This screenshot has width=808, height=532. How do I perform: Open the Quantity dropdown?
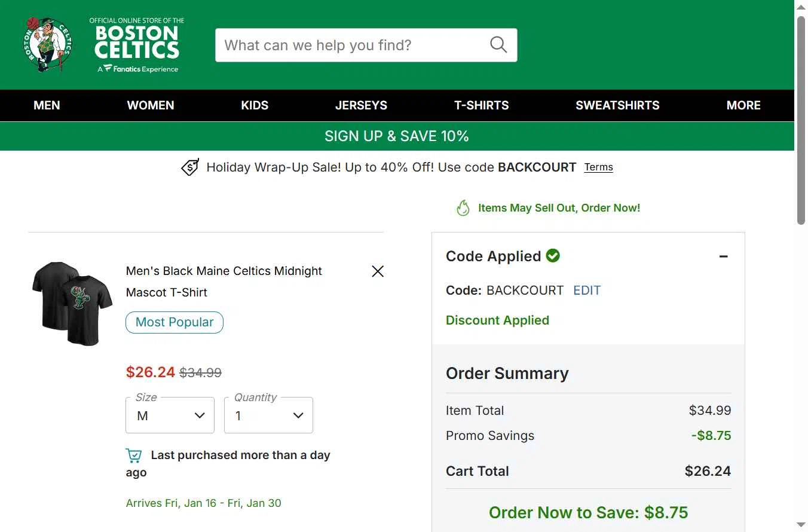(268, 415)
